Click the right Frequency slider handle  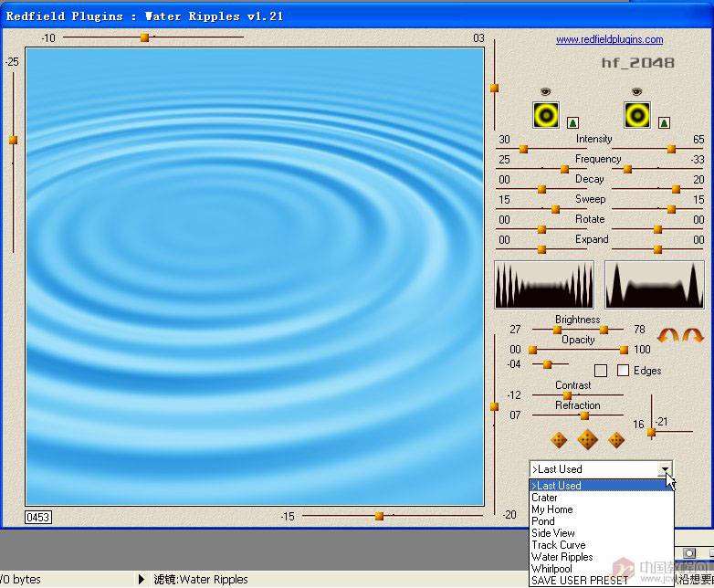point(627,170)
